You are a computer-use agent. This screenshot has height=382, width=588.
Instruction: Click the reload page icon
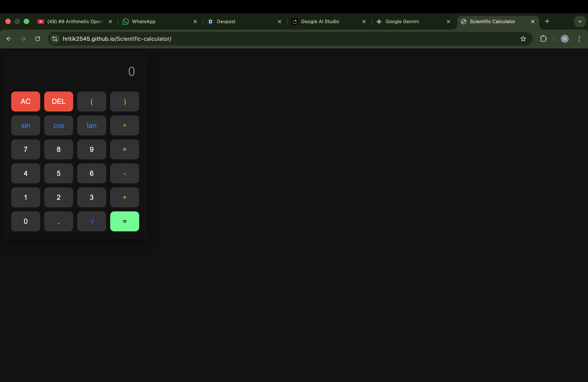(x=38, y=39)
